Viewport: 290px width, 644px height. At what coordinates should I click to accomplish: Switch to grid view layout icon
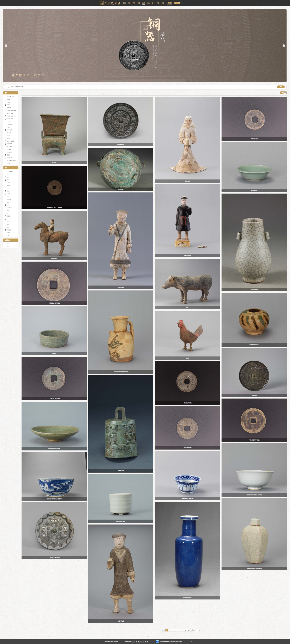pos(282,93)
